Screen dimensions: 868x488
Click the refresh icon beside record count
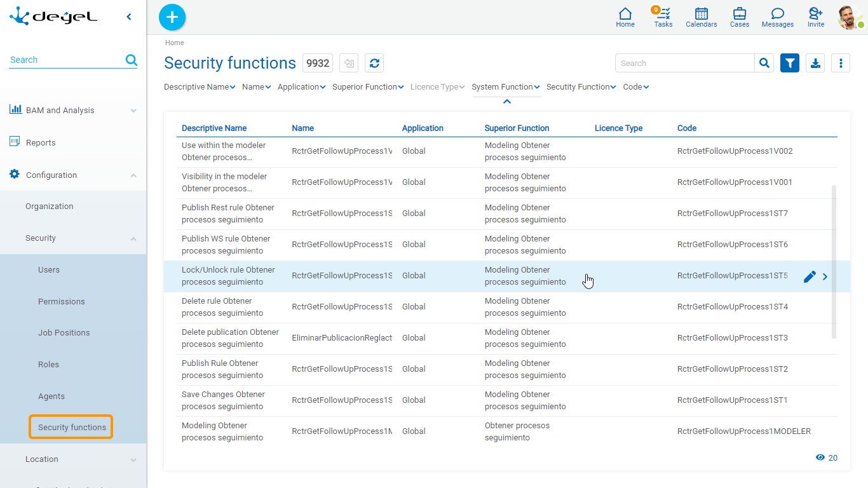point(374,63)
